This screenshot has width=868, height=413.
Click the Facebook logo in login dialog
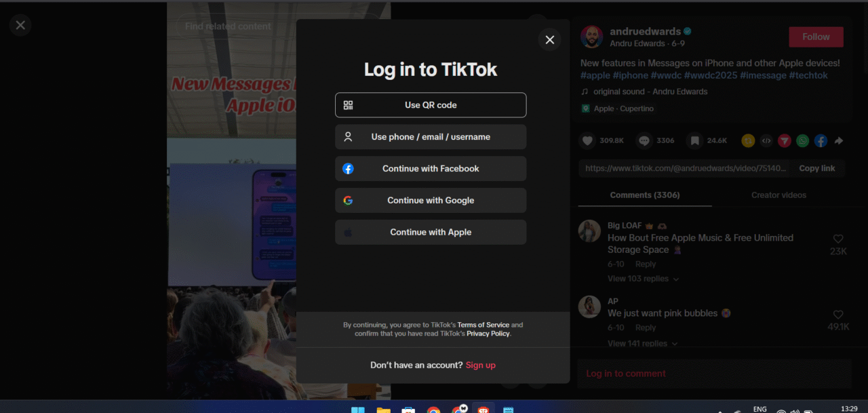(x=348, y=169)
